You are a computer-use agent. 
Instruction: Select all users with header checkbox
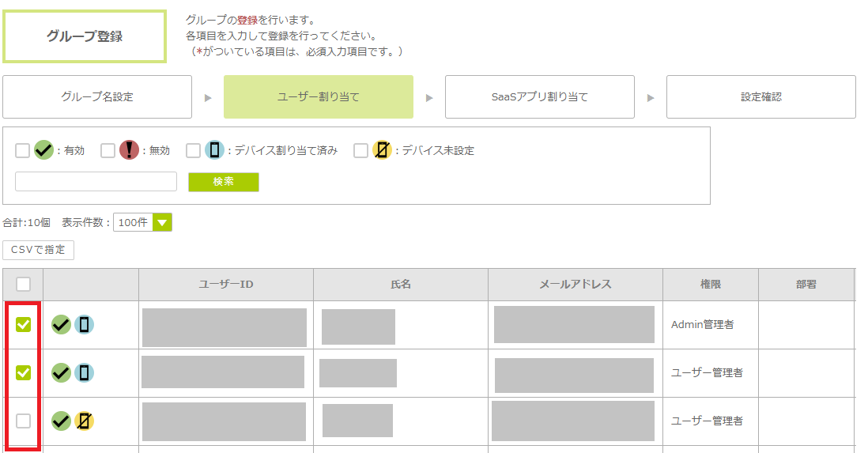tap(24, 284)
